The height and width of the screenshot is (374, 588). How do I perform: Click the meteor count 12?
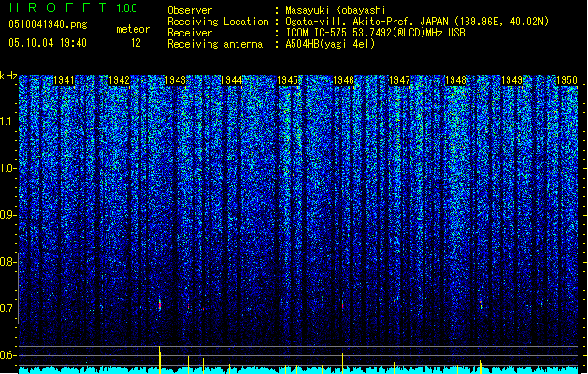[136, 43]
